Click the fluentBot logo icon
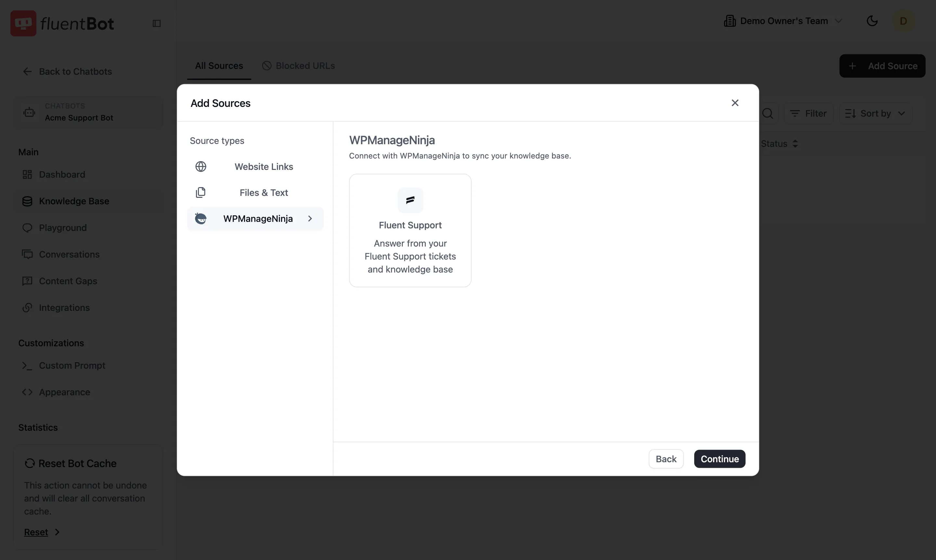The height and width of the screenshot is (560, 936). (23, 23)
